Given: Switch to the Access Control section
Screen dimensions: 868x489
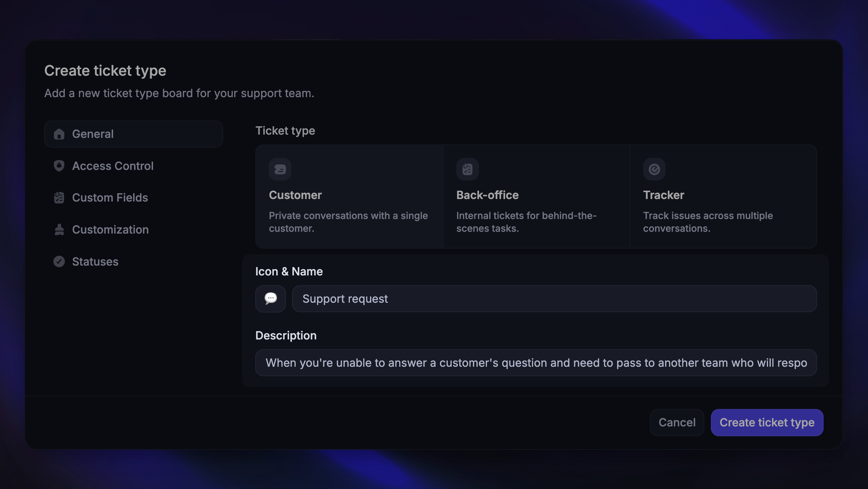Looking at the screenshot, I should [113, 166].
